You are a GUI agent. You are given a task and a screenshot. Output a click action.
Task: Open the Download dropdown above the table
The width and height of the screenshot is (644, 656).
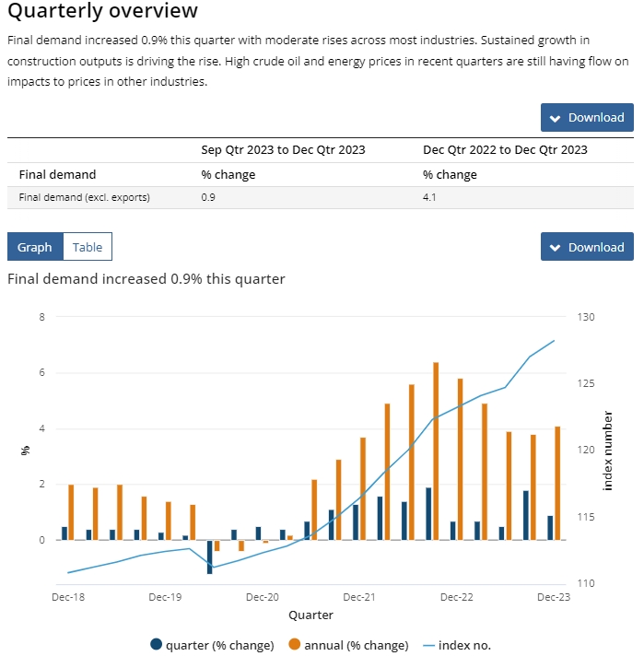coord(587,118)
